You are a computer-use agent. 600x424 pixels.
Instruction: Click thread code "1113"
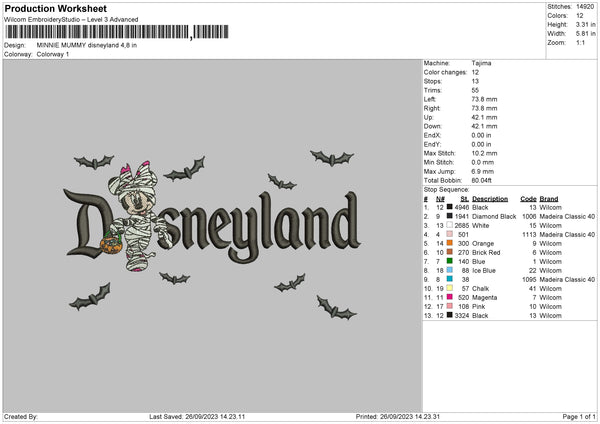pos(529,235)
